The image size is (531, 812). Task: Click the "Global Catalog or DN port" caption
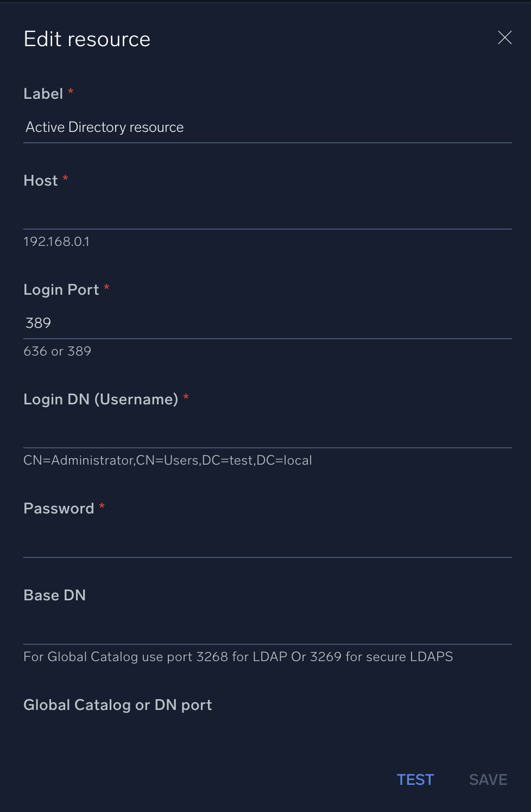pos(118,705)
